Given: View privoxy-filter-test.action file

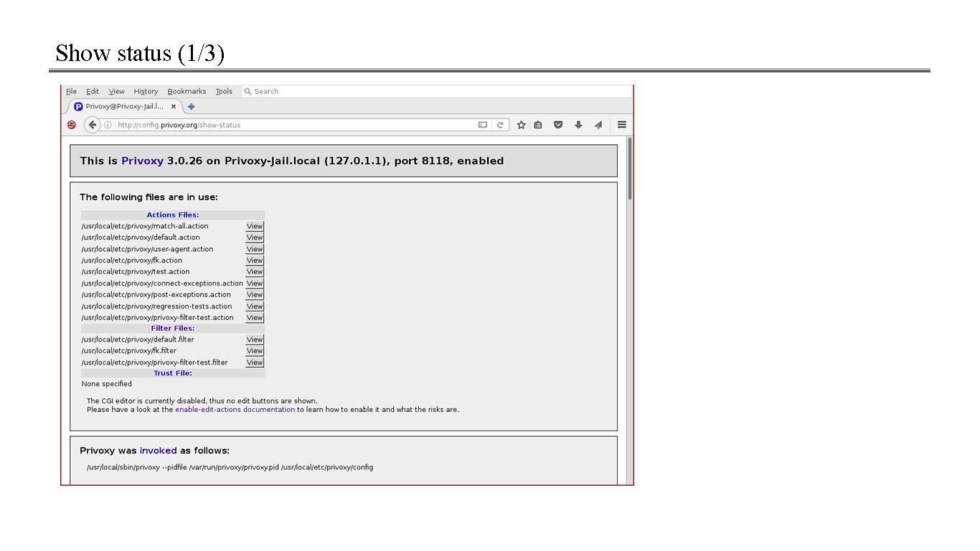Looking at the screenshot, I should point(255,318).
